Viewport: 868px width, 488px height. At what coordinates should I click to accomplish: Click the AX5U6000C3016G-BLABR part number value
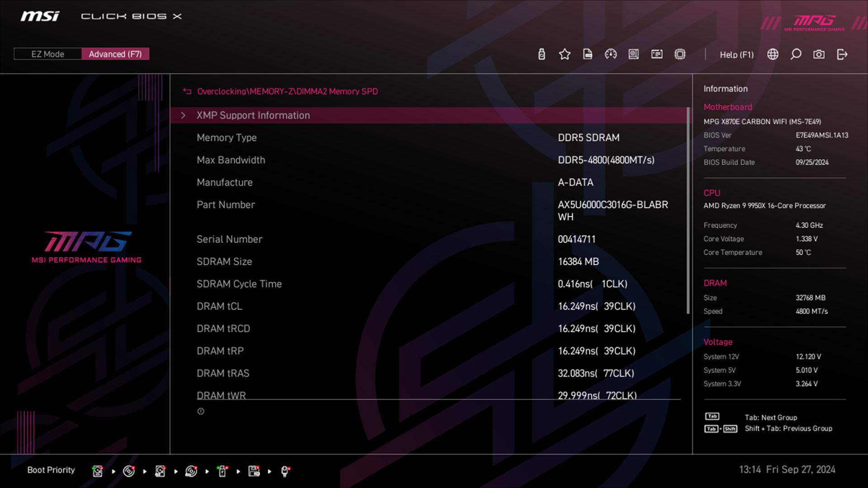[x=613, y=211]
